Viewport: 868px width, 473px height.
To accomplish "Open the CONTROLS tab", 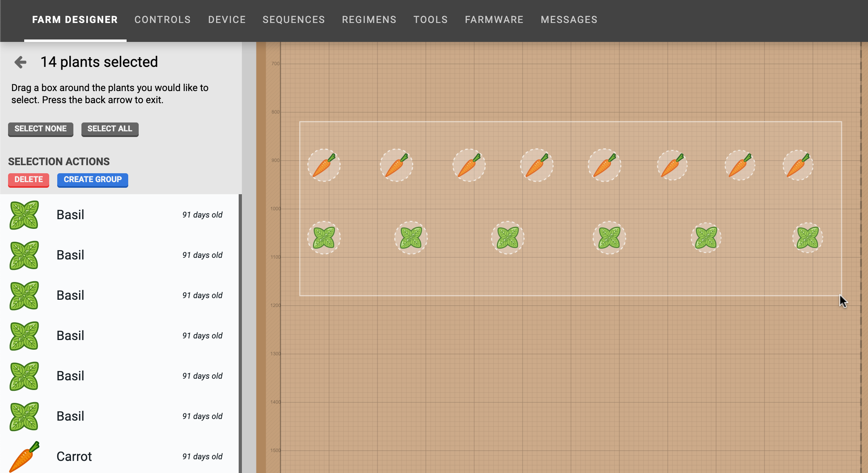I will (162, 19).
